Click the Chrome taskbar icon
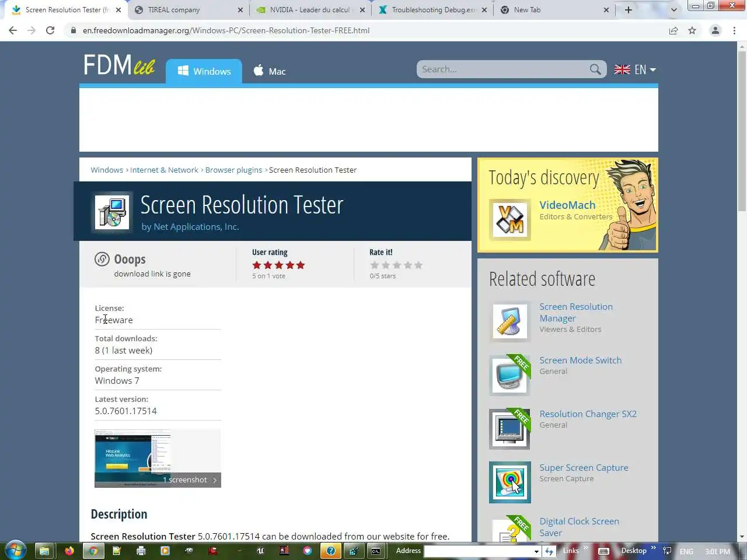 pos(93,550)
